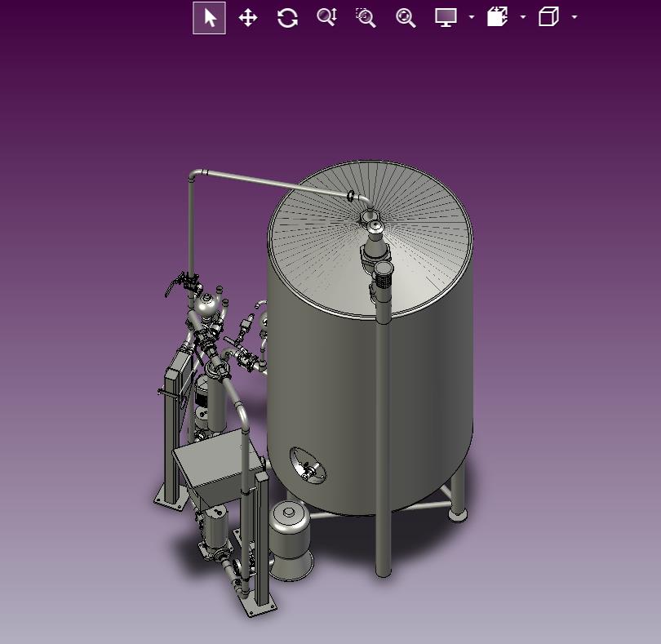Open the display monitor dropdown arrow
The height and width of the screenshot is (644, 661).
pos(472,17)
